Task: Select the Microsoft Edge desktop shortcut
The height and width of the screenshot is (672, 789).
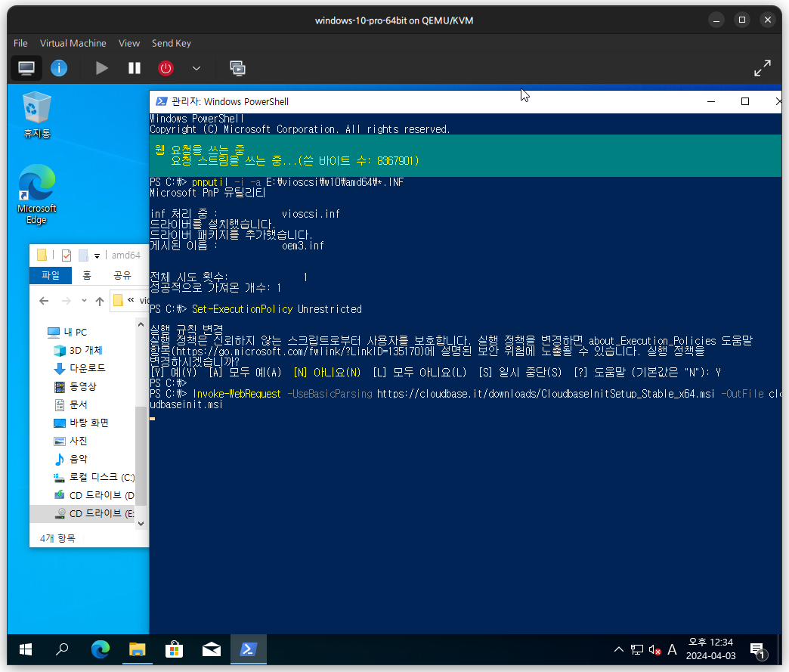Action: [37, 194]
